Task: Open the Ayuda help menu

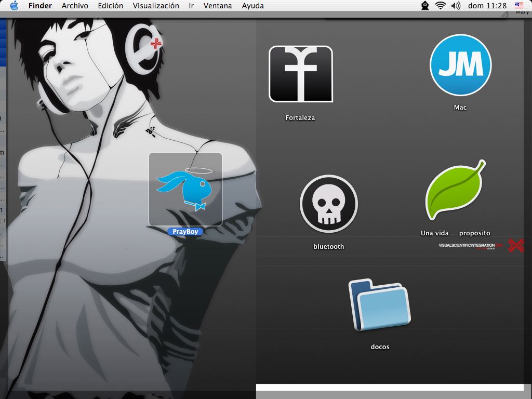Action: 253,6
